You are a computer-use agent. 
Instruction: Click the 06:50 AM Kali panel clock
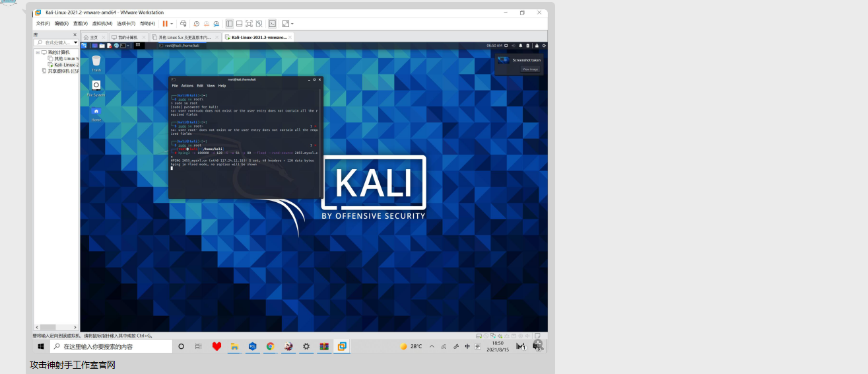pyautogui.click(x=494, y=46)
